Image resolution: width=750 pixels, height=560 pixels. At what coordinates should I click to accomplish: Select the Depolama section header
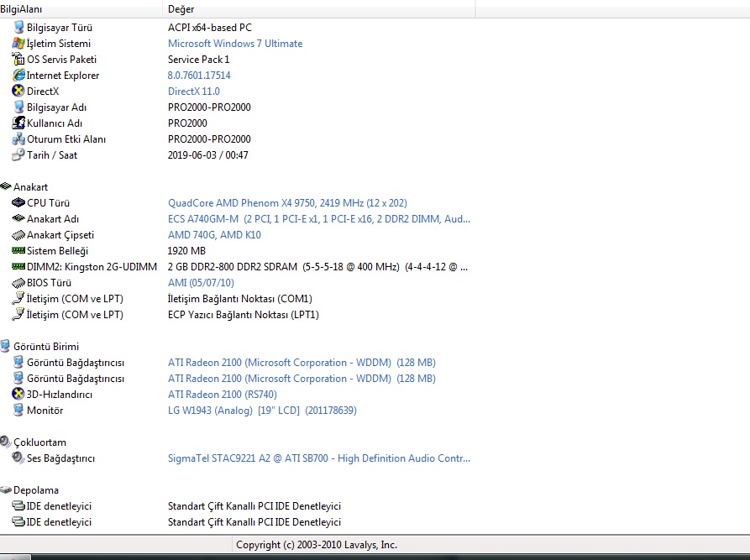(x=35, y=490)
